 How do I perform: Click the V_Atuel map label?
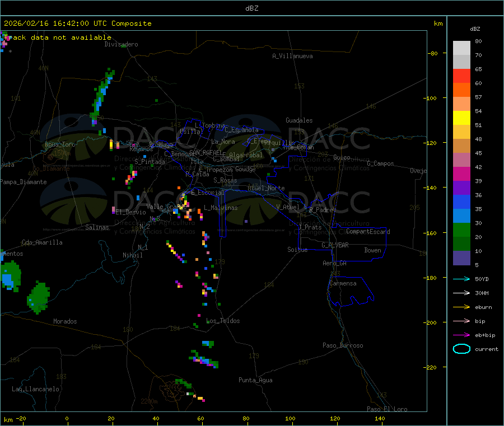click(288, 207)
